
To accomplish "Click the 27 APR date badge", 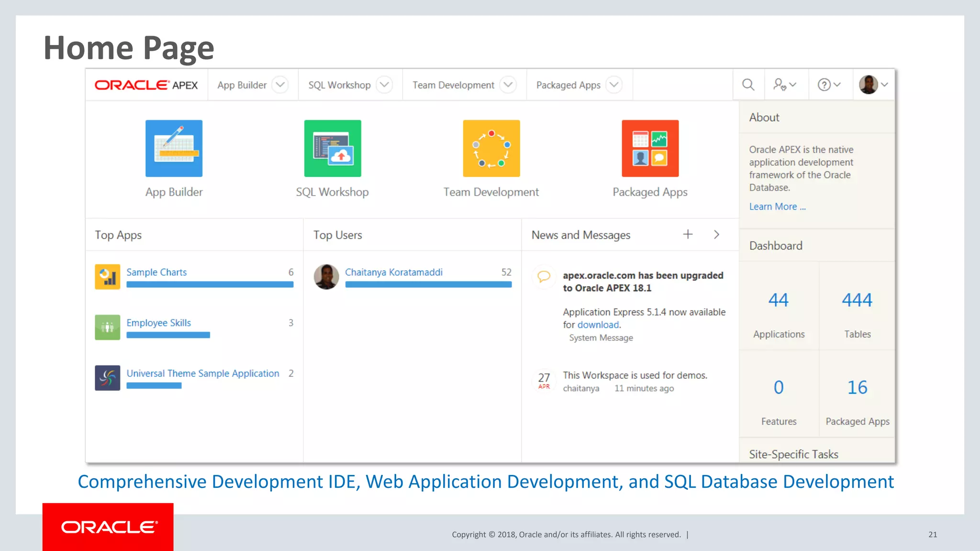I will tap(544, 381).
